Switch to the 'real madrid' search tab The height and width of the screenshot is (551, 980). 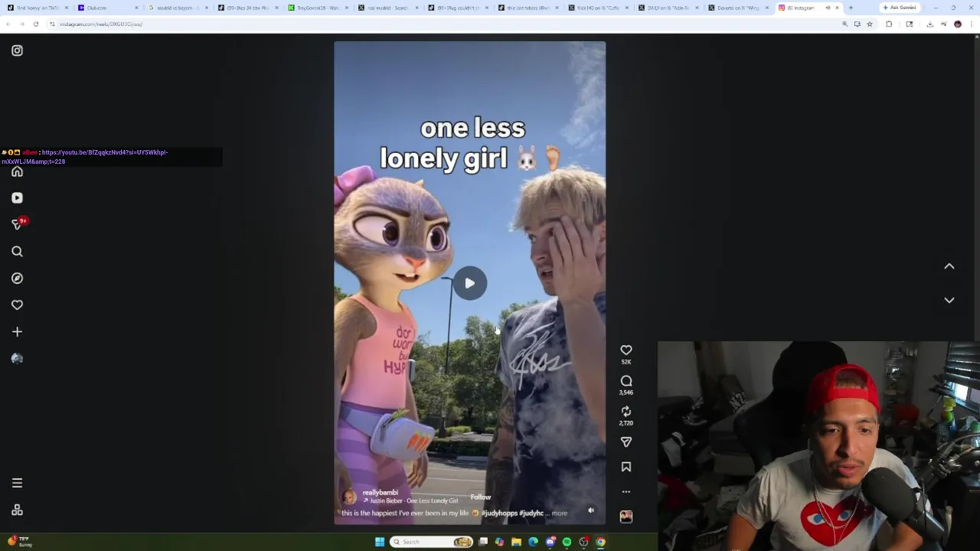click(389, 8)
